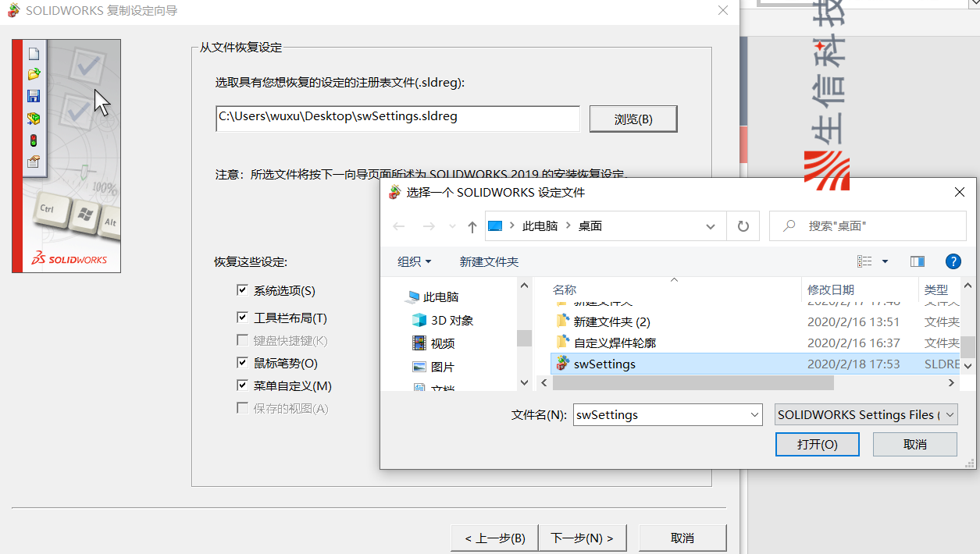Click the change view icon
The image size is (980, 554).
tap(864, 261)
